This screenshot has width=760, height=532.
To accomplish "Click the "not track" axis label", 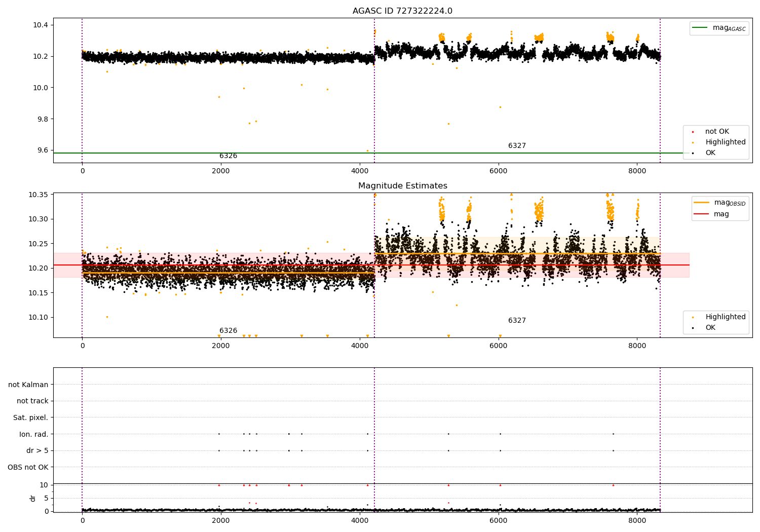I will coord(32,401).
